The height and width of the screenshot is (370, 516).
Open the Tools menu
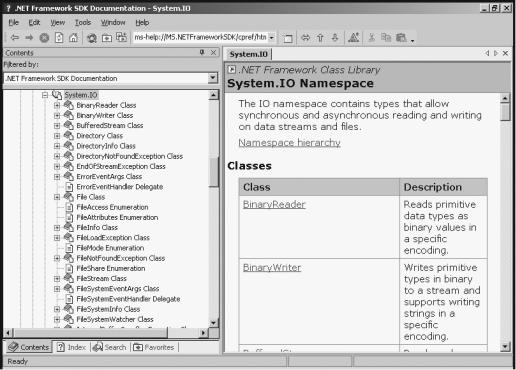click(x=83, y=22)
